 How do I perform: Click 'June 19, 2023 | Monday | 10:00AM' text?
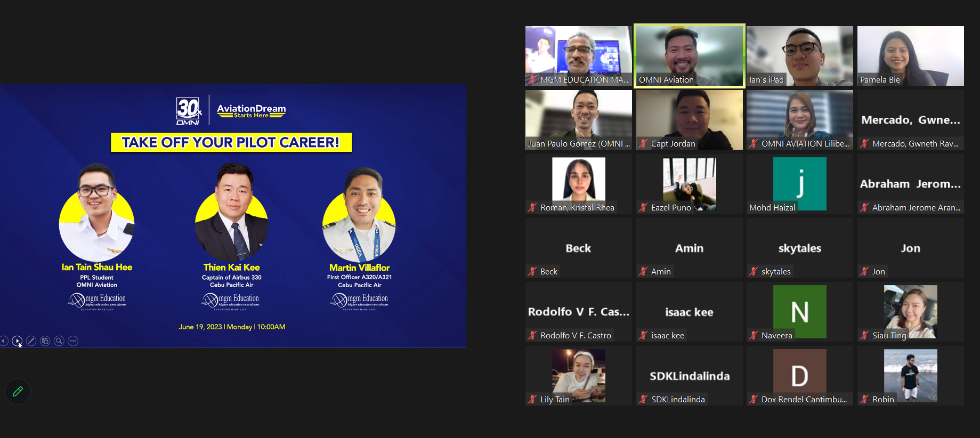232,327
